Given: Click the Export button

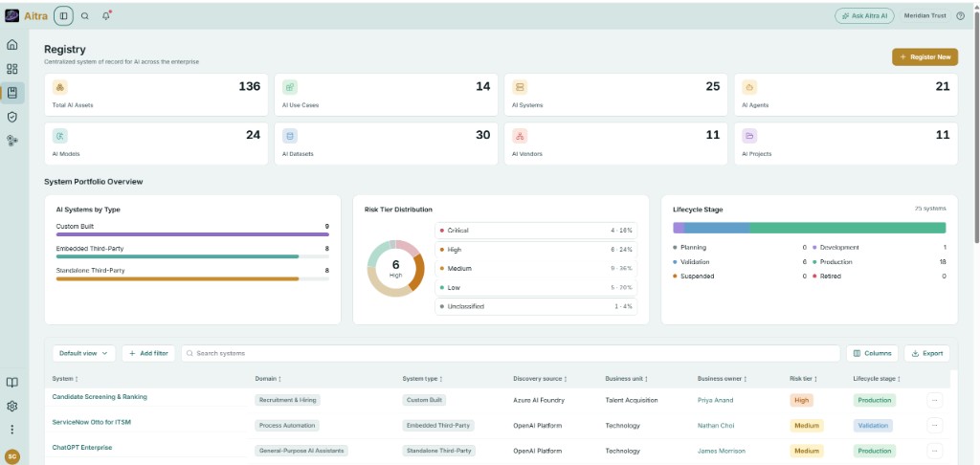Looking at the screenshot, I should [x=926, y=353].
